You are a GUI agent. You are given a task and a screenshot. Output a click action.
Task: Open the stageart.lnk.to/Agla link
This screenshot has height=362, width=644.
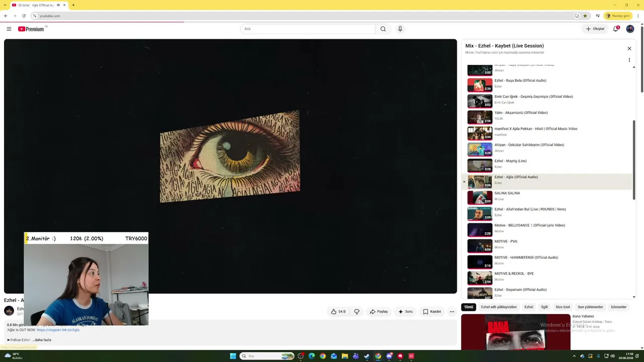click(58, 330)
